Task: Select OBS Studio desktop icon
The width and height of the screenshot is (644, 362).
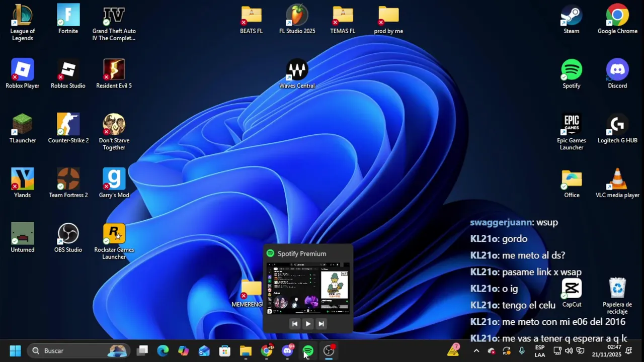Action: (68, 237)
